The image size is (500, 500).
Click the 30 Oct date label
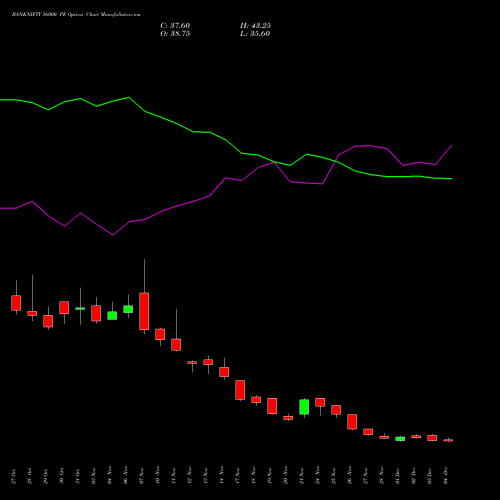(62, 476)
